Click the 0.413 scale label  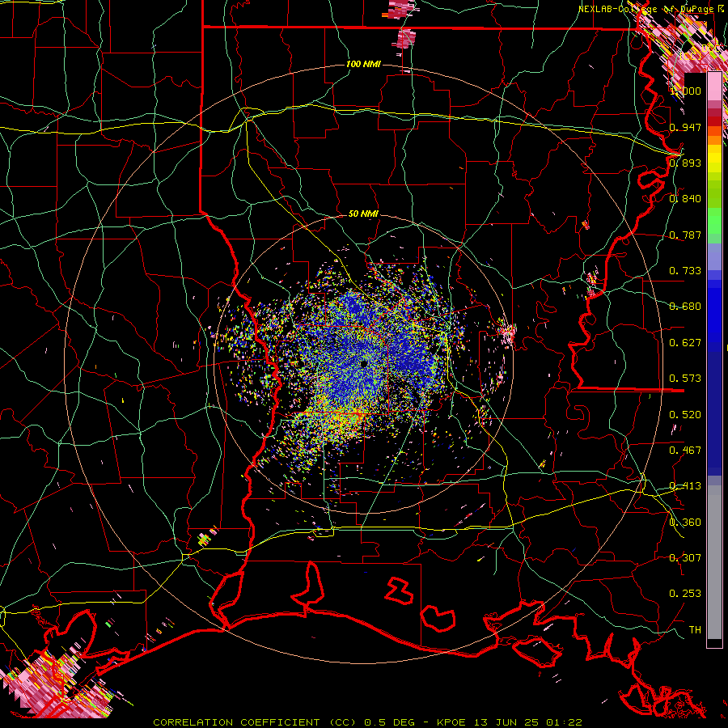pos(685,486)
